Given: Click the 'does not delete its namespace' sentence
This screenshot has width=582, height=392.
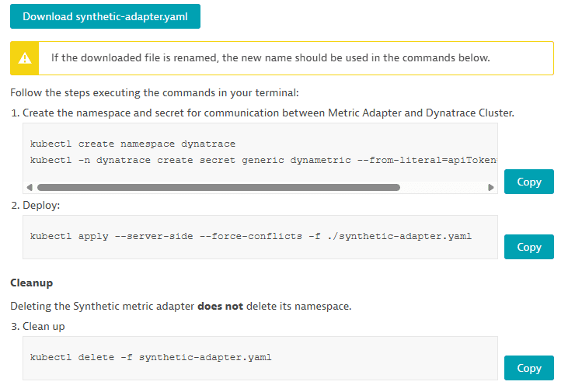Looking at the screenshot, I should tap(181, 307).
